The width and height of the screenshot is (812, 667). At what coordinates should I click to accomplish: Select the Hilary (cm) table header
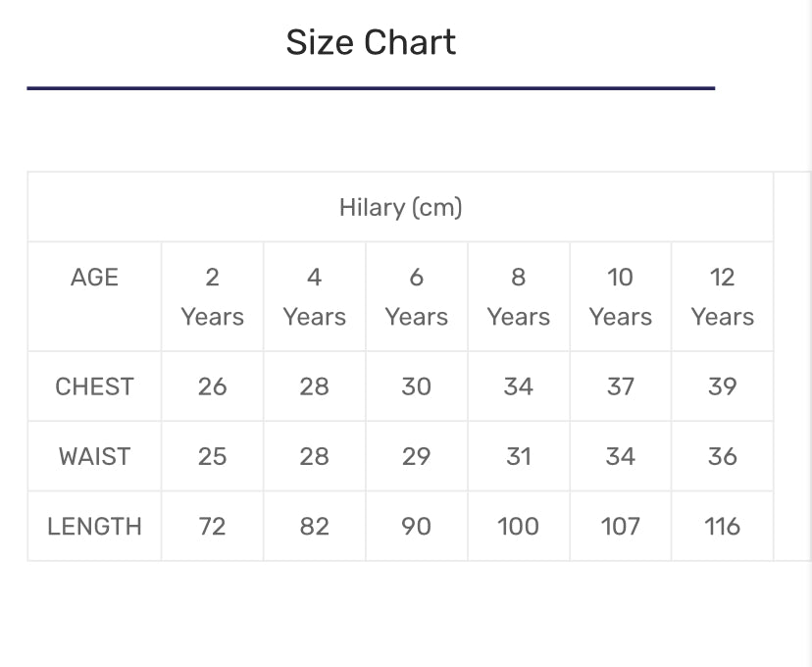click(x=400, y=208)
